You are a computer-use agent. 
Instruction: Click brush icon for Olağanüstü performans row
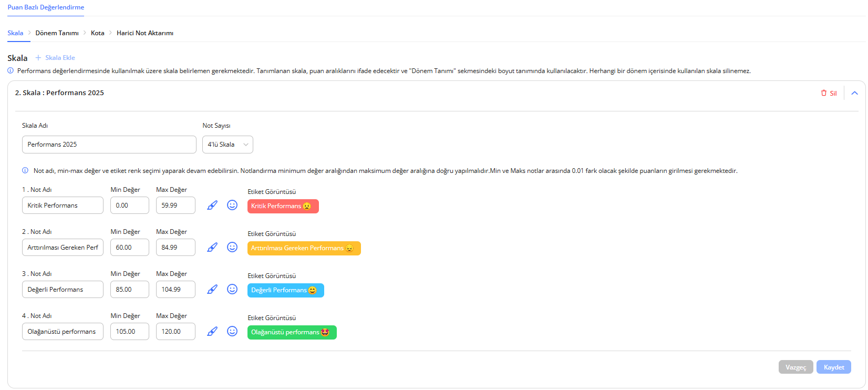(x=212, y=332)
